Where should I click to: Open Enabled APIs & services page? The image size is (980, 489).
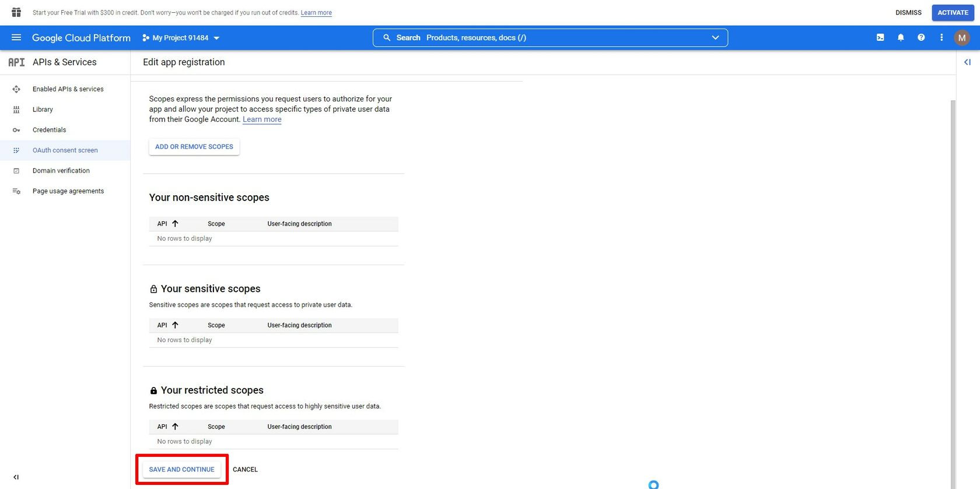(68, 89)
